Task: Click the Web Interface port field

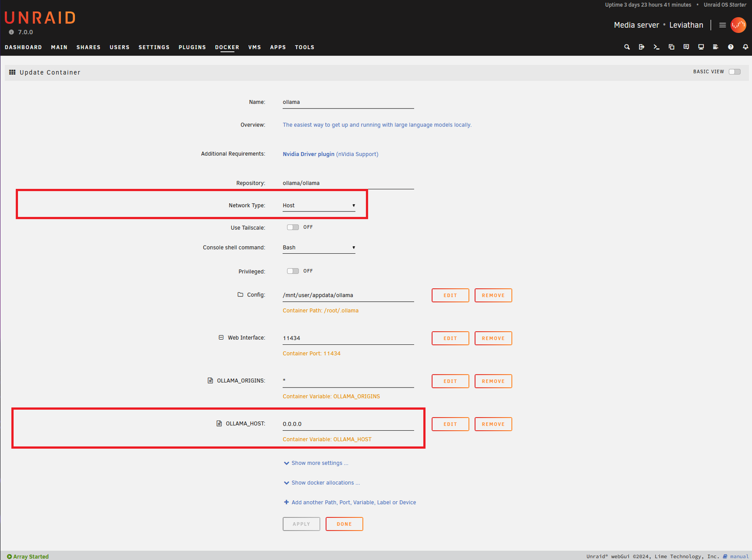Action: click(348, 338)
